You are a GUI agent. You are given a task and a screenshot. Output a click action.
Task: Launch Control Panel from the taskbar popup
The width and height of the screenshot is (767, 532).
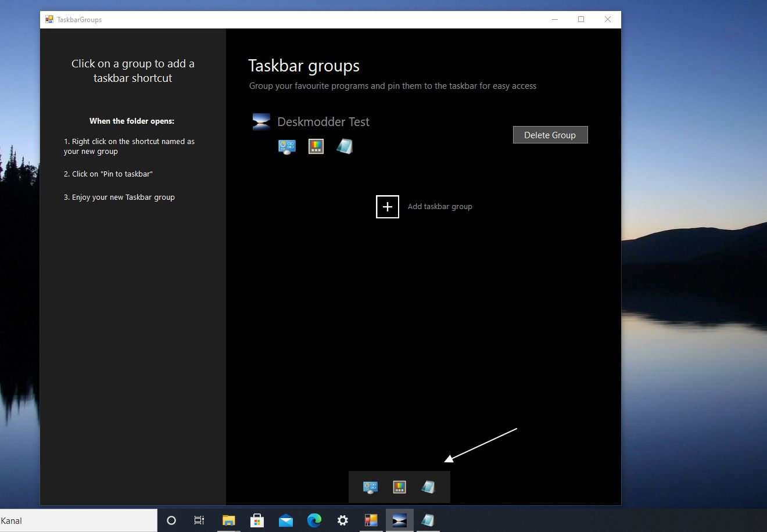coord(370,487)
